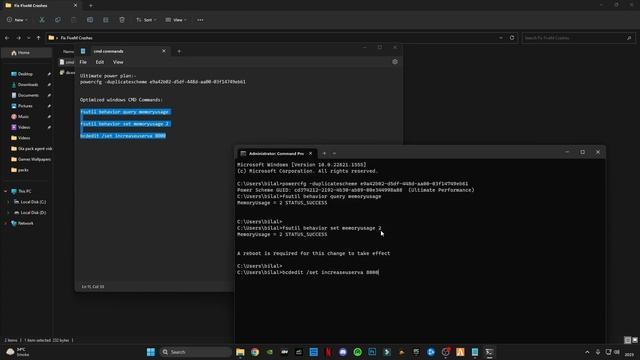Go back using Explorer's back arrow

7,38
